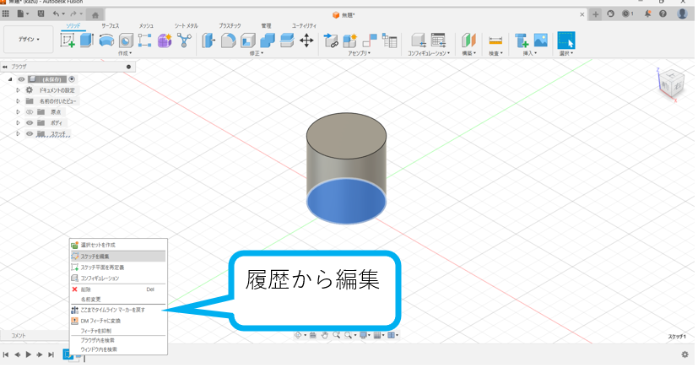
Task: Switch to the シートメタル tab
Action: 186,26
